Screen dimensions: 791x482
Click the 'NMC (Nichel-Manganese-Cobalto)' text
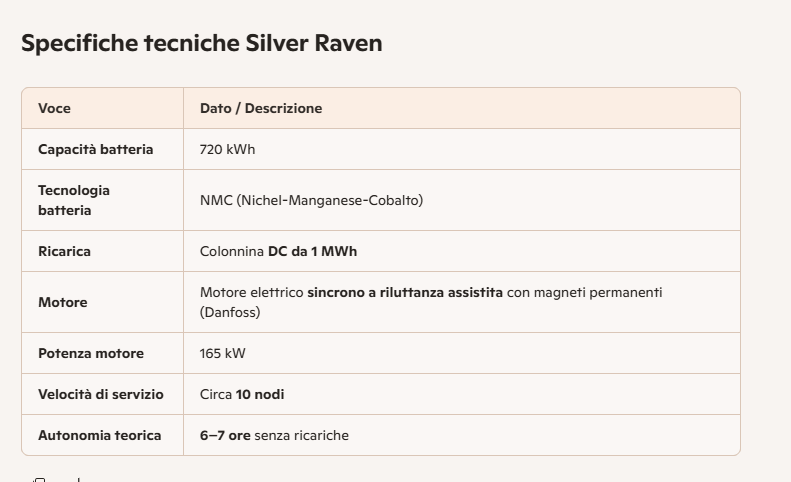point(311,200)
